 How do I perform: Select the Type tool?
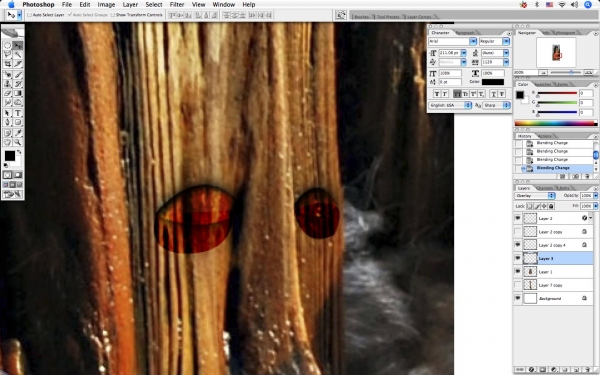point(18,113)
